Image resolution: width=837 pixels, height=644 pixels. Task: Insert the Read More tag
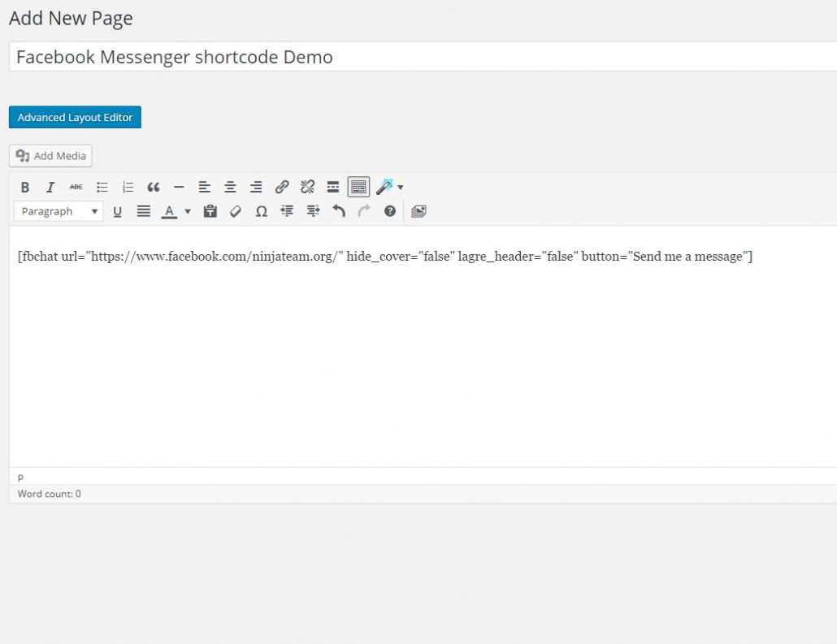(x=333, y=188)
